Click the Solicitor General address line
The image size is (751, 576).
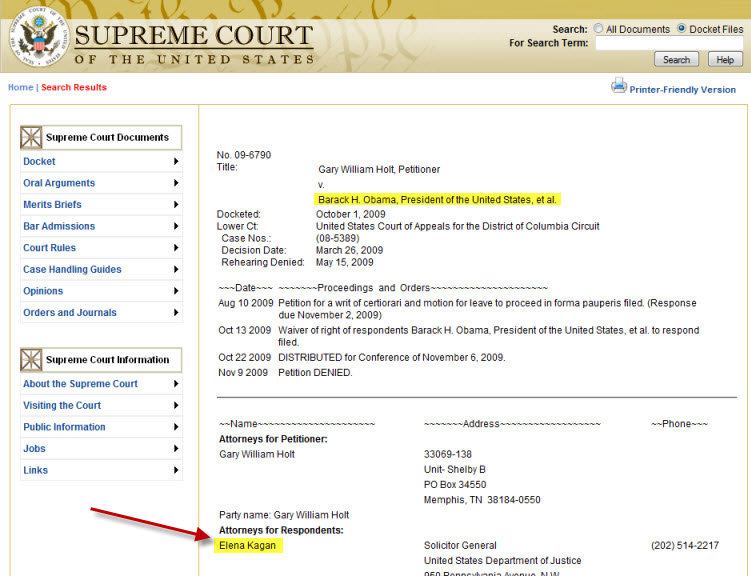pos(460,545)
